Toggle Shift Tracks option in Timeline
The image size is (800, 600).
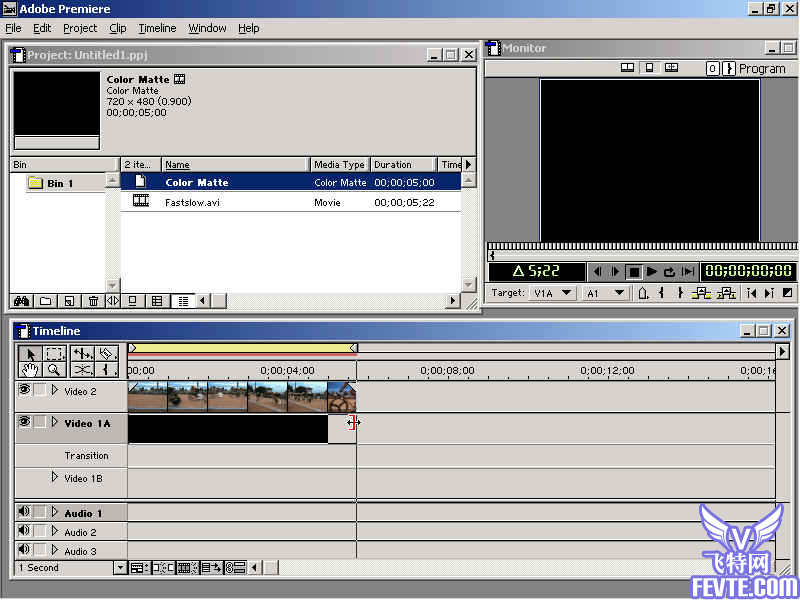[x=211, y=567]
